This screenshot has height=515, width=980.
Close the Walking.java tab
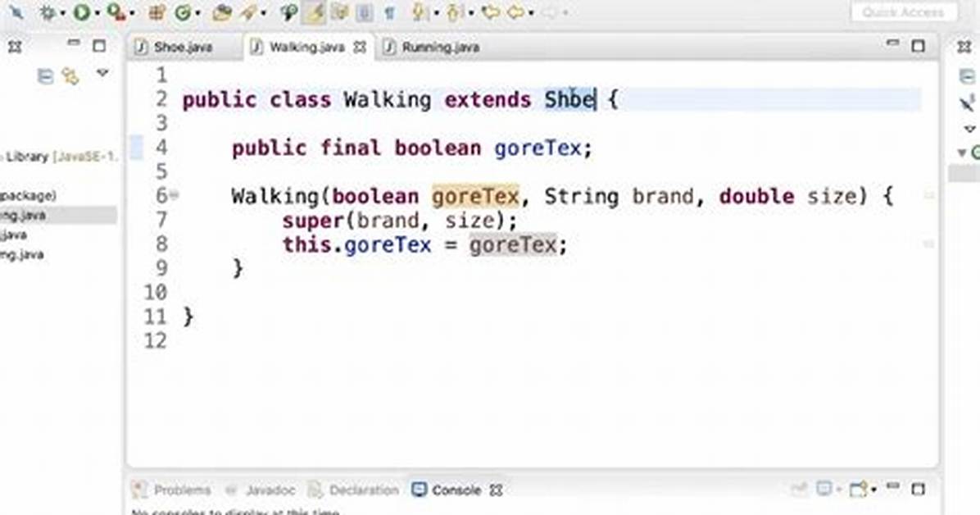tap(360, 47)
